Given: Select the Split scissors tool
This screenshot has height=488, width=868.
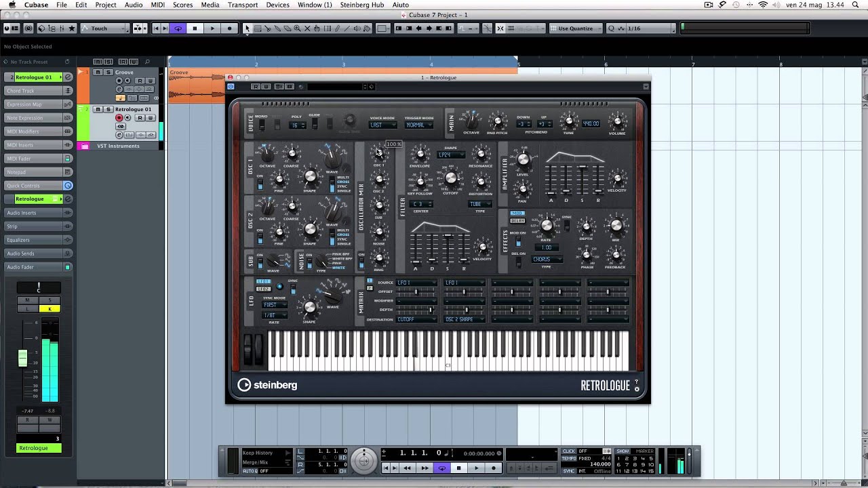Looking at the screenshot, I should 267,28.
